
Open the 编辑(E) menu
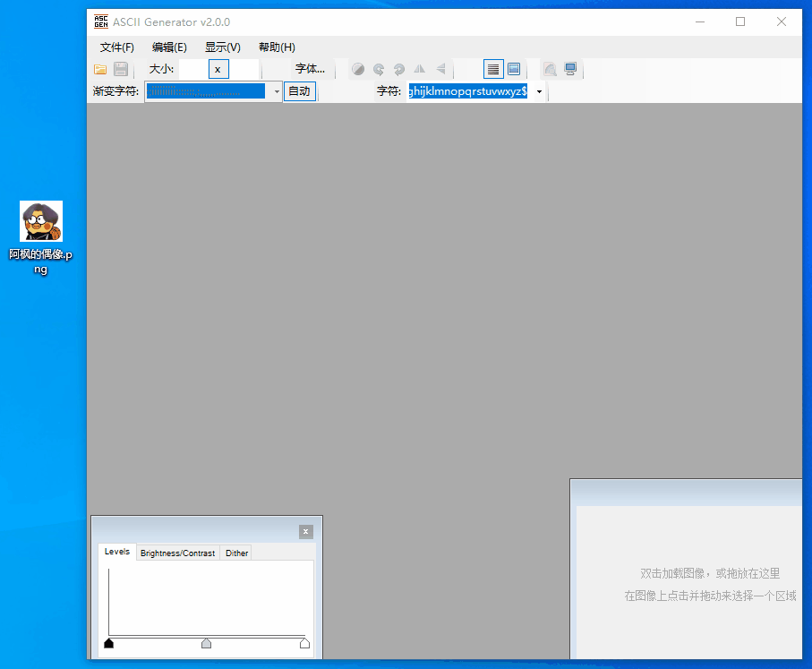tap(169, 47)
